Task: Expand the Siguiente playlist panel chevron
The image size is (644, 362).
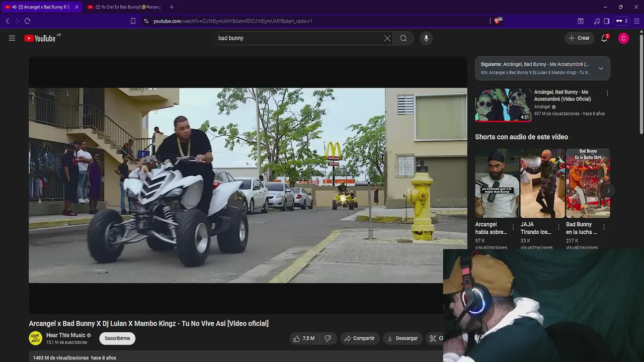Action: [x=601, y=68]
